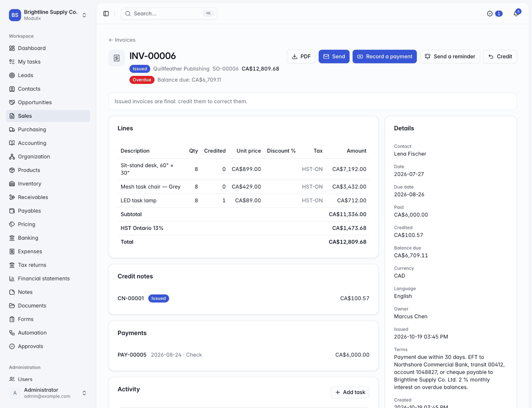Open My tasks in the sidebar
Image resolution: width=532 pixels, height=408 pixels.
[x=48, y=62]
